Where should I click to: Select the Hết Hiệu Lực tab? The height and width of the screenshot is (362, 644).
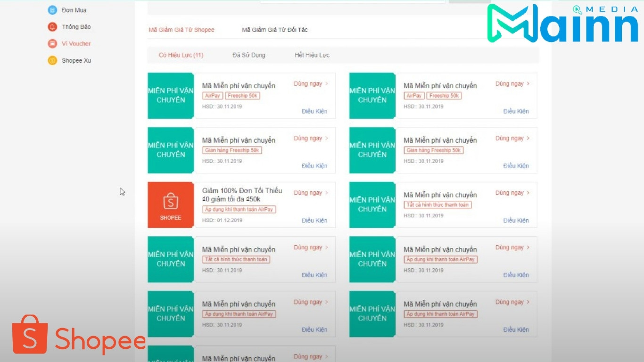(x=312, y=55)
